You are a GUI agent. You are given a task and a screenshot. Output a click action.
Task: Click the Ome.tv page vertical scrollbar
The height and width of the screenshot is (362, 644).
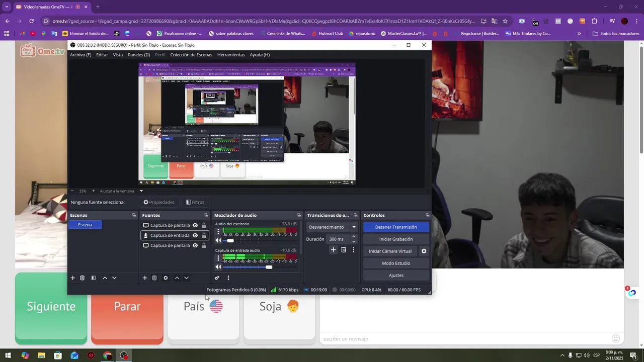coord(641,101)
